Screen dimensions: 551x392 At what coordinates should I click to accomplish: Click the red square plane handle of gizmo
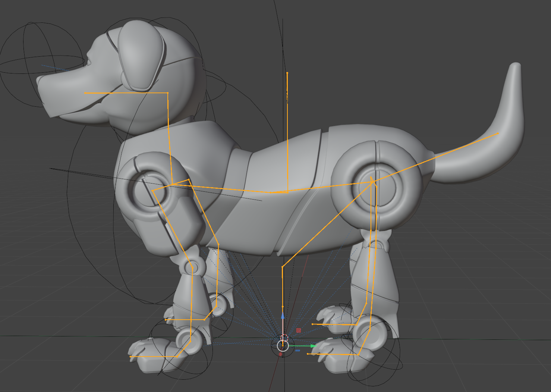299,330
